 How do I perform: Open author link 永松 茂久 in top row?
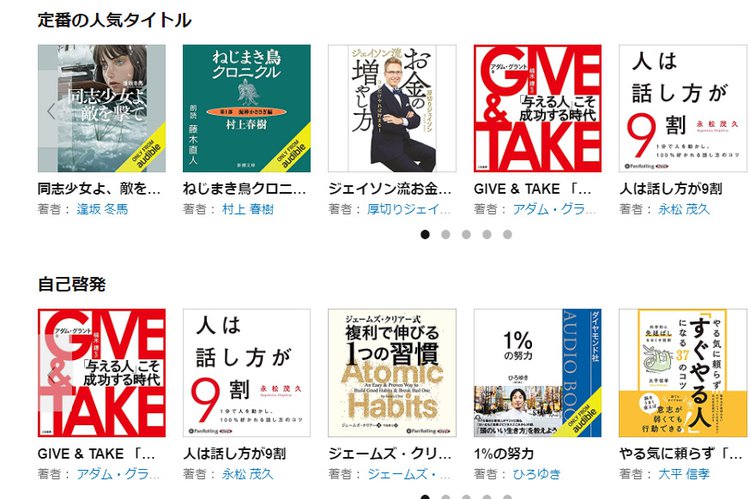coord(684,209)
